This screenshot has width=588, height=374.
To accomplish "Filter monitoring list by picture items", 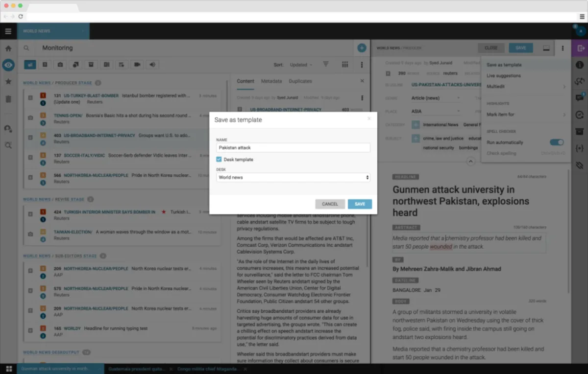I will click(x=60, y=64).
